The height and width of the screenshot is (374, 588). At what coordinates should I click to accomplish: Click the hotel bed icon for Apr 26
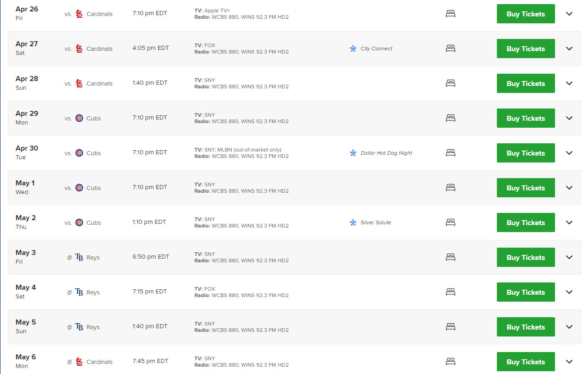(x=451, y=14)
